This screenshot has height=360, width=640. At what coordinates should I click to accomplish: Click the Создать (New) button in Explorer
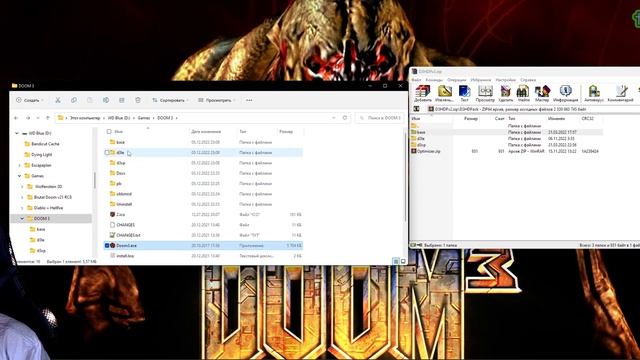tap(29, 100)
